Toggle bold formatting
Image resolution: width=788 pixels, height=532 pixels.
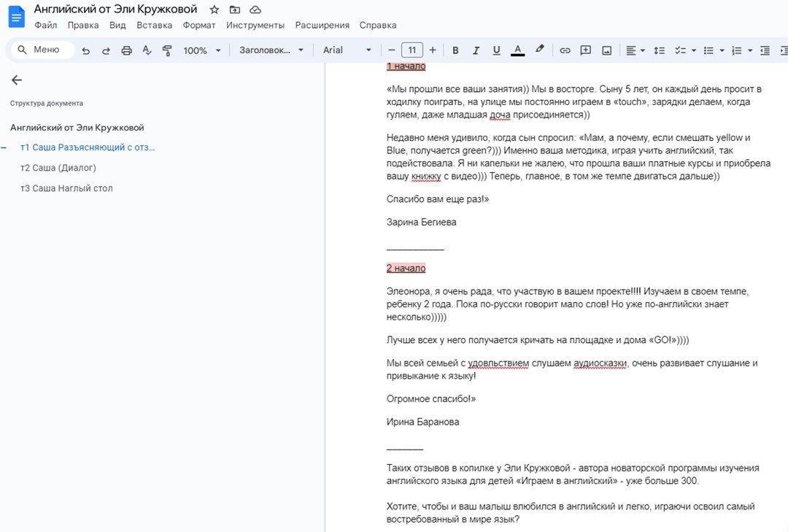click(455, 50)
